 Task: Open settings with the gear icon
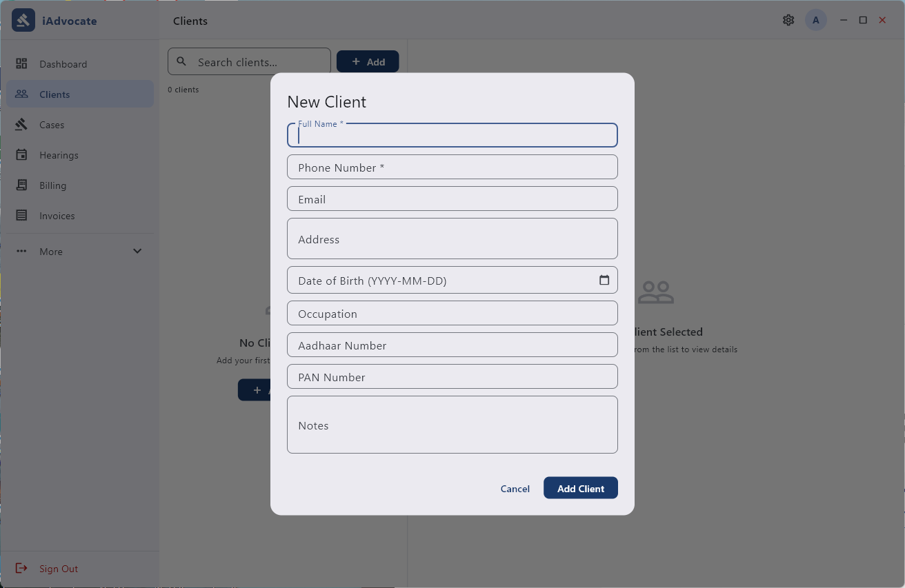coord(788,20)
